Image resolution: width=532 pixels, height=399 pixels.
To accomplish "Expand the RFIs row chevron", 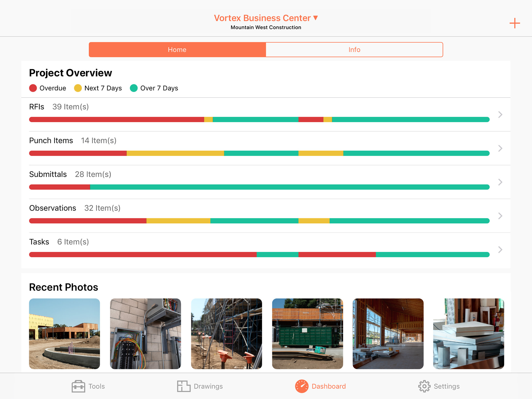I will pos(500,114).
